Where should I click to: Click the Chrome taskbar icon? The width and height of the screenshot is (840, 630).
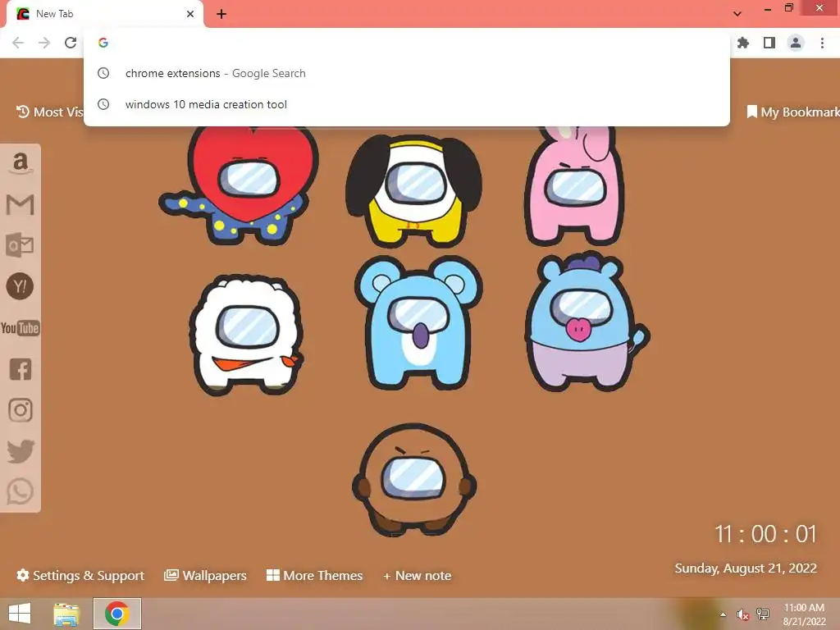click(x=117, y=614)
